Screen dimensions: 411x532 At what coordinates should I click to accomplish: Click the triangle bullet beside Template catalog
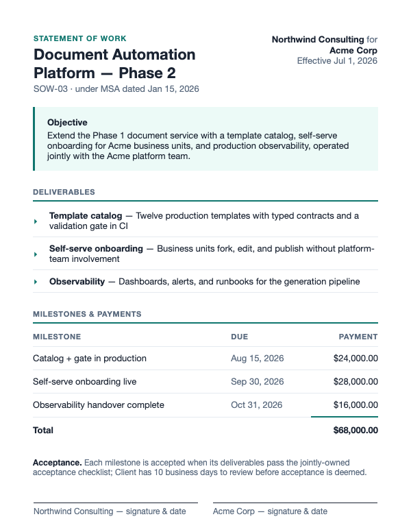click(36, 221)
